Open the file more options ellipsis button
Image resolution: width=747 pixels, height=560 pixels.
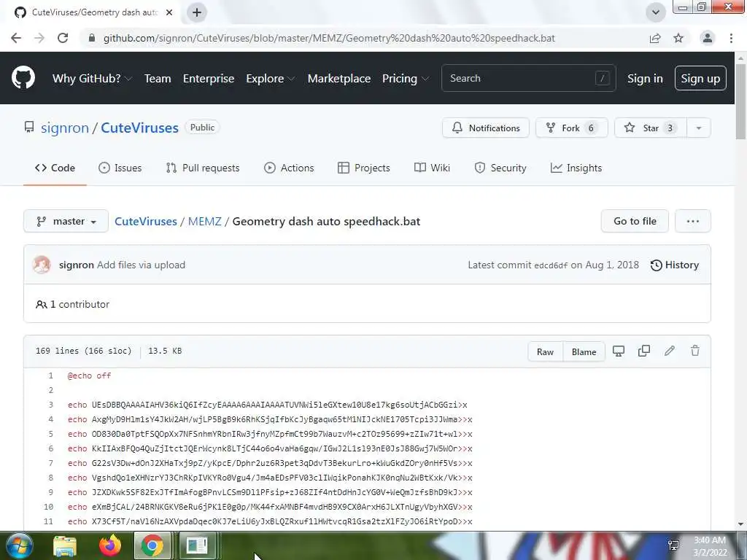693,222
